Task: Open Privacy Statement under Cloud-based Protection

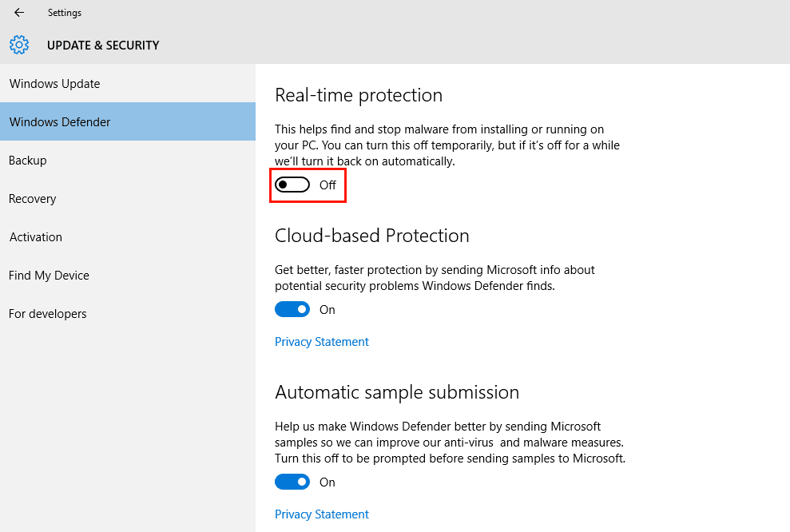Action: pyautogui.click(x=321, y=342)
